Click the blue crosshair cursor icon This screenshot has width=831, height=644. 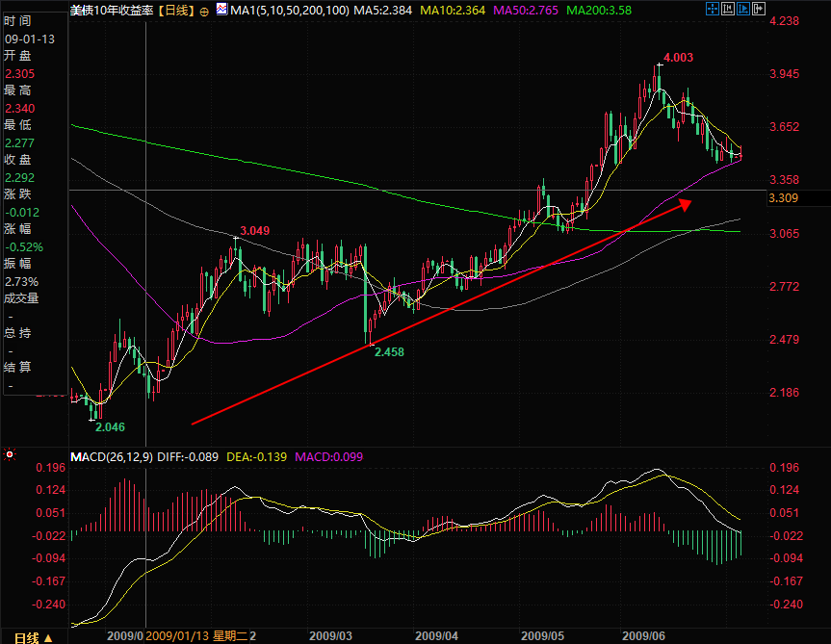pos(713,9)
